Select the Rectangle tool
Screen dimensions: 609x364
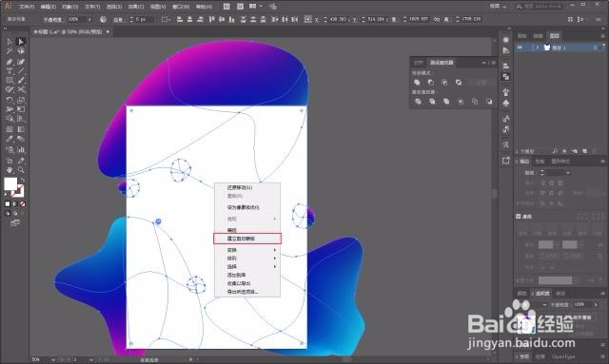pyautogui.click(x=10, y=81)
